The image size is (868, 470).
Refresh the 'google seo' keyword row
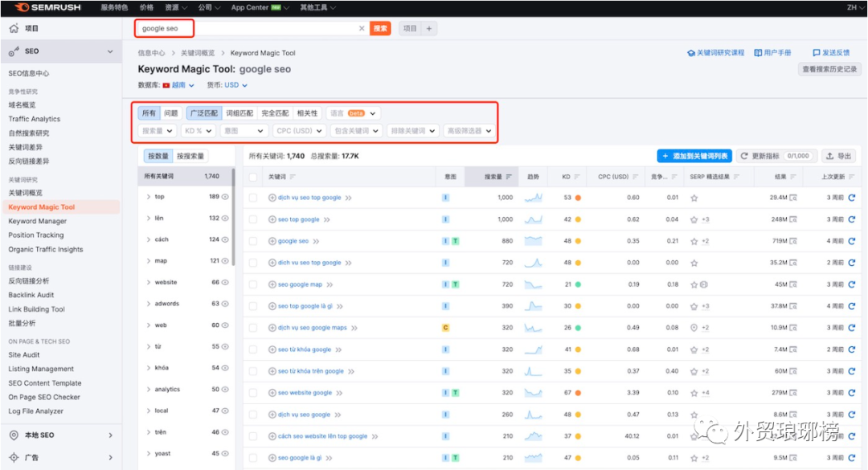(851, 241)
